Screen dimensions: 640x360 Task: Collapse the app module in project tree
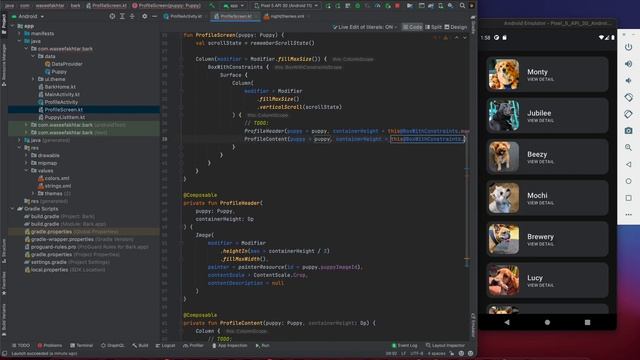click(x=12, y=26)
